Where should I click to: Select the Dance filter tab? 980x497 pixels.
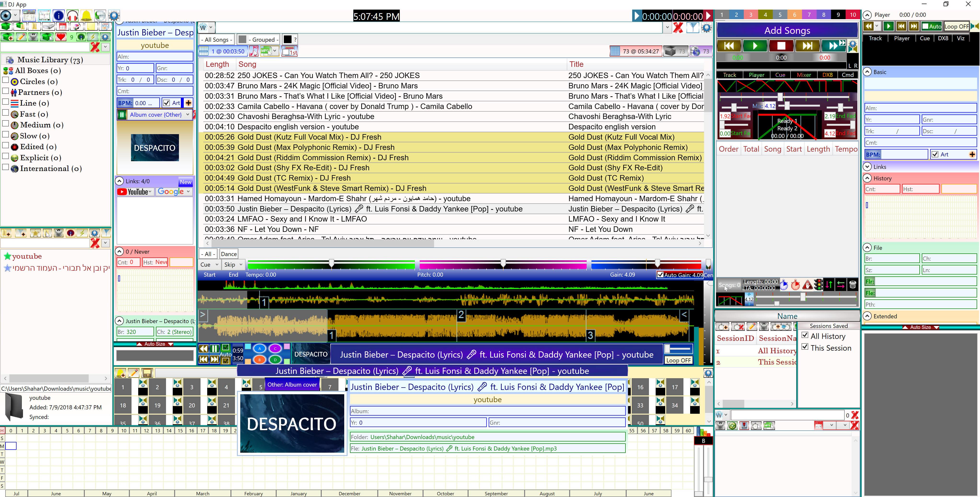coord(229,254)
